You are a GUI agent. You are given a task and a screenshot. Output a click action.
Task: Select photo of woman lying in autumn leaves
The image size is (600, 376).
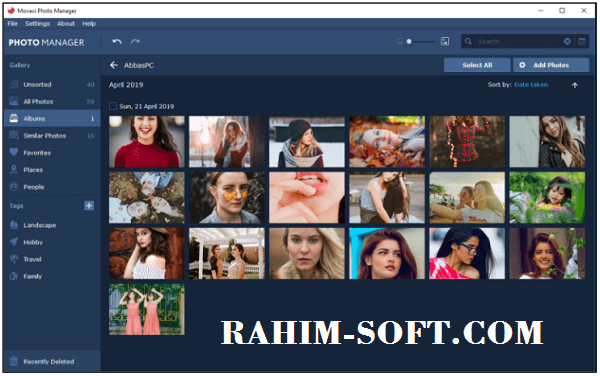click(x=387, y=142)
